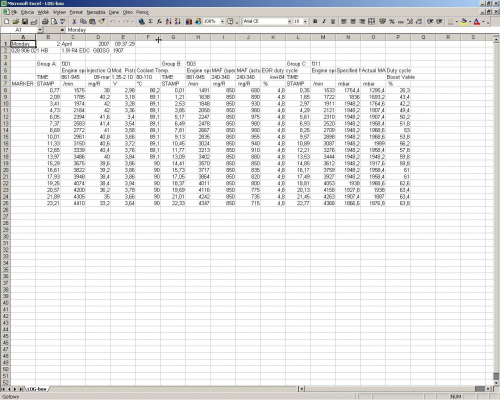This screenshot has width=500, height=400.
Task: Click the Format Painter brush icon
Action: pyautogui.click(x=102, y=22)
